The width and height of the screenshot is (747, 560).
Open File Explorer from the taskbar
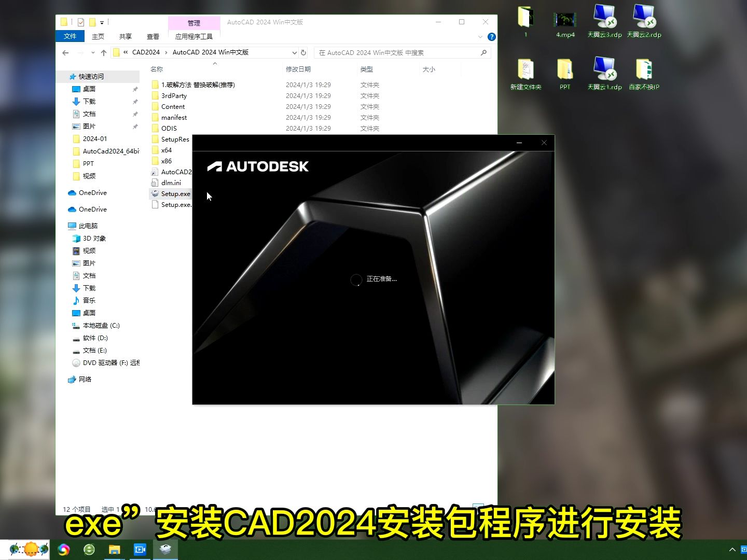tap(115, 550)
